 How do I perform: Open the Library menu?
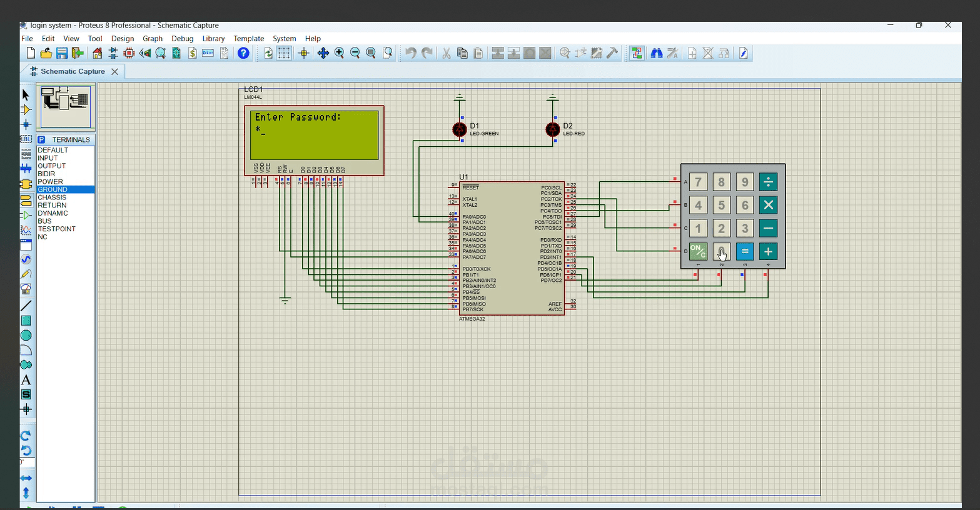213,39
